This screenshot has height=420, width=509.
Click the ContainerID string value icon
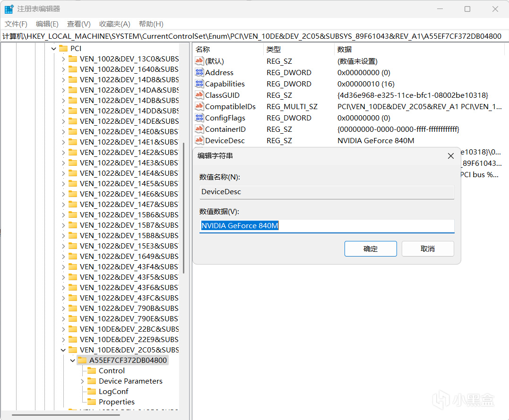pos(199,129)
